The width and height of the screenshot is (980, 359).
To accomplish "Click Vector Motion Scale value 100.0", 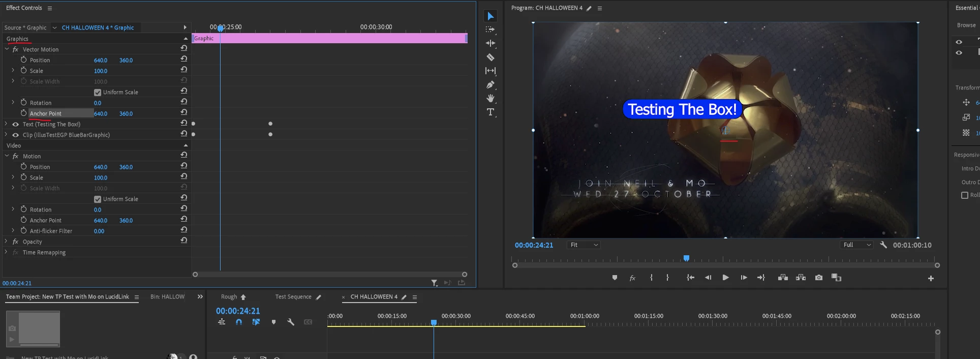I will [x=101, y=71].
